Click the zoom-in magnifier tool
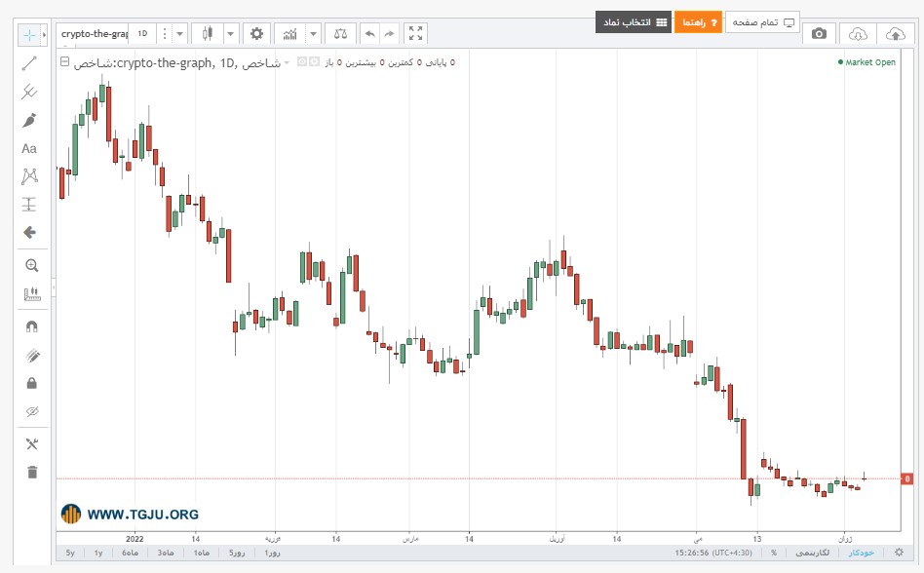 [32, 266]
